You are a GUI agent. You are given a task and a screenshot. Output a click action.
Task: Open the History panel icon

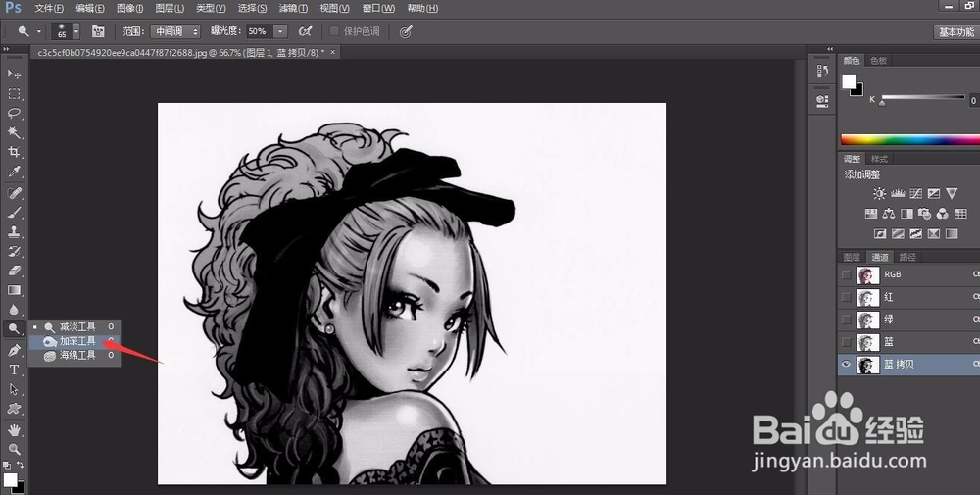(822, 72)
